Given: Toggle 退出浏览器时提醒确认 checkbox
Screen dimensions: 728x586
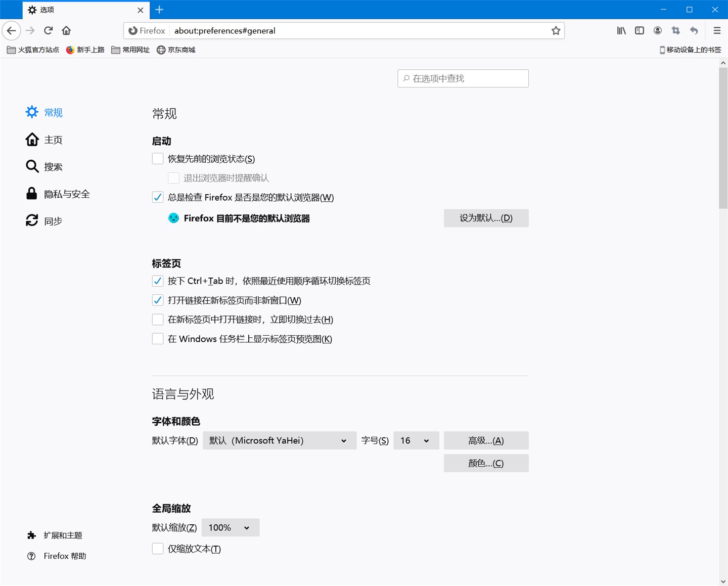Looking at the screenshot, I should tap(173, 178).
